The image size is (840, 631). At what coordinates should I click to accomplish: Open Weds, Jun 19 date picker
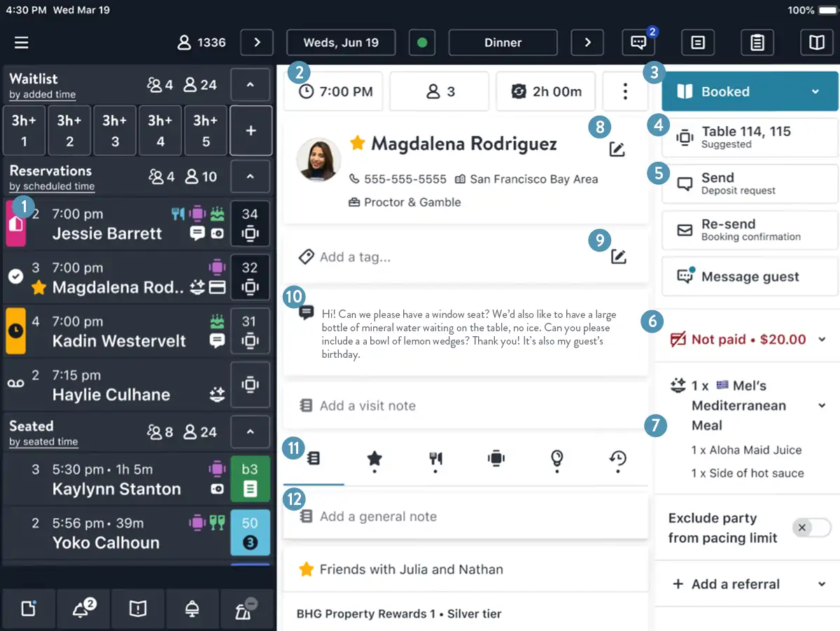coord(341,43)
